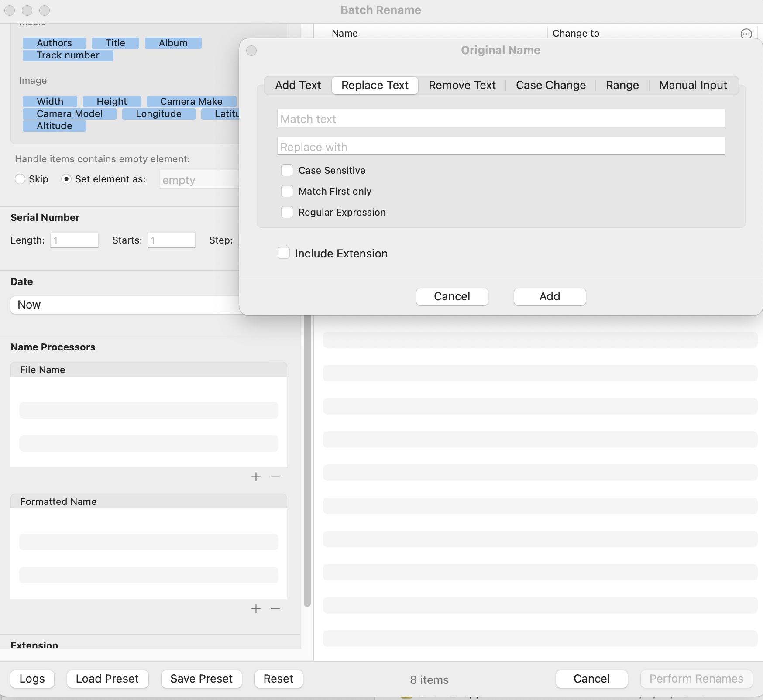Select the Camera Model token
Image resolution: width=763 pixels, height=700 pixels.
pyautogui.click(x=69, y=113)
